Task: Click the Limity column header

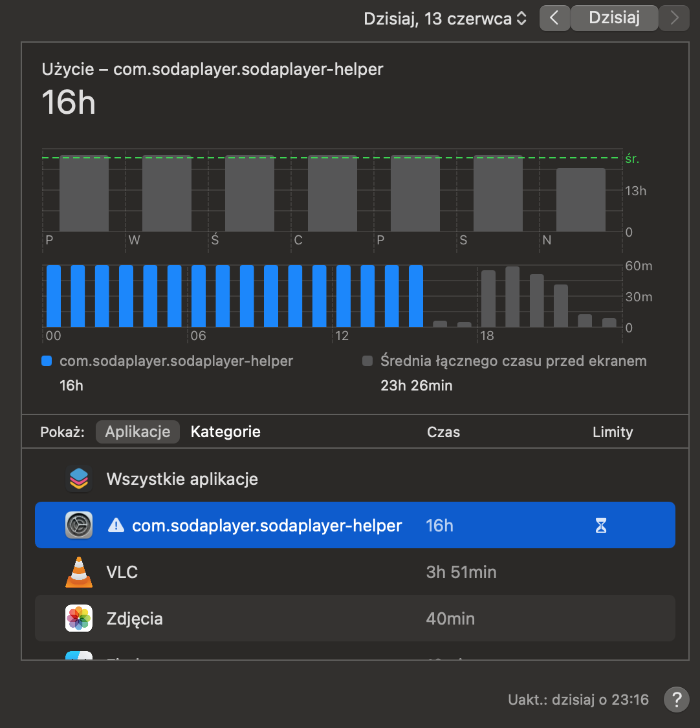Action: click(612, 433)
